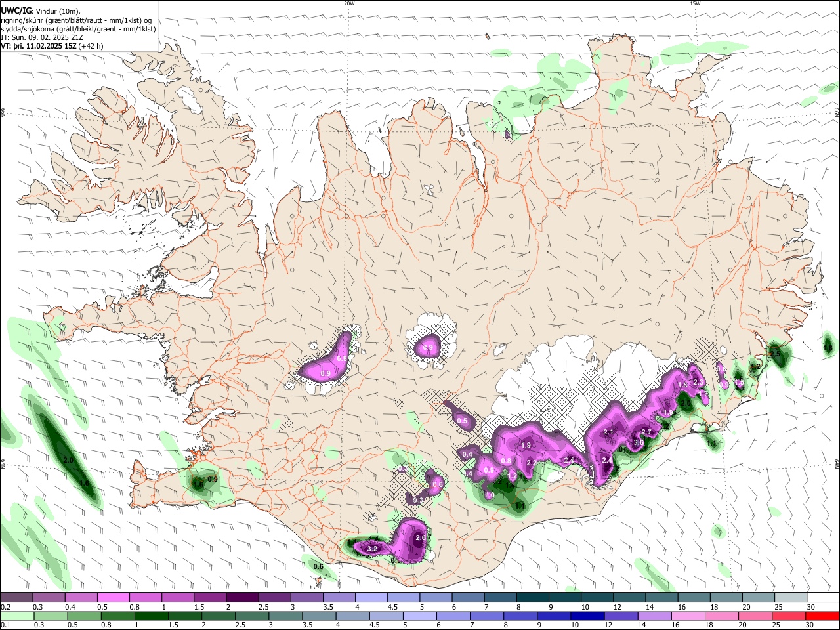Click the dark teal 8–9 swatch in upper scale
840x630 pixels.
[532, 597]
